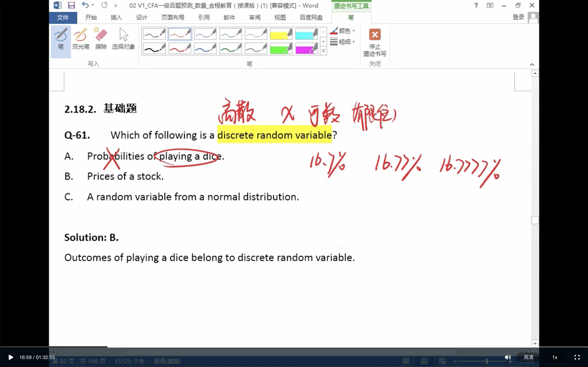This screenshot has height=367, width=588.
Task: Change playback speed via 1x button
Action: (555, 357)
